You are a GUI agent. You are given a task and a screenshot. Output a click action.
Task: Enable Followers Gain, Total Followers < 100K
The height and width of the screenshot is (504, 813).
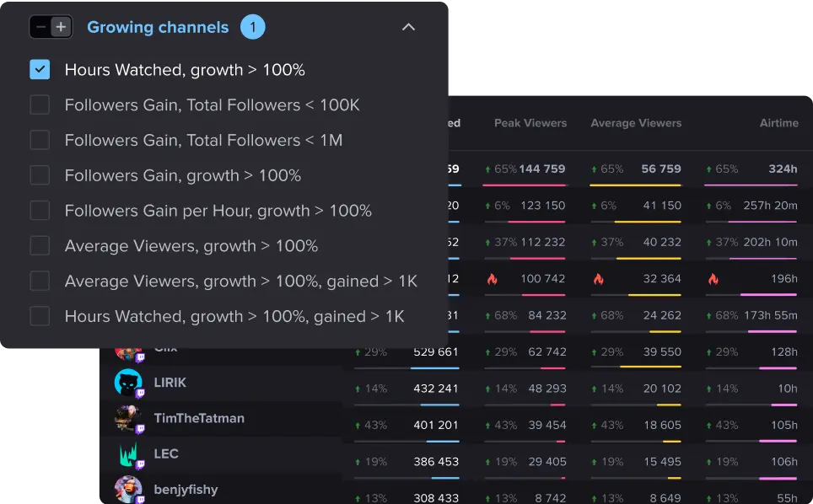click(x=40, y=105)
